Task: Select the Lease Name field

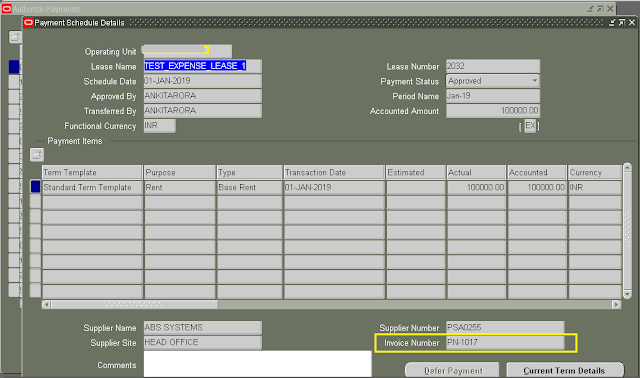Action: point(202,66)
